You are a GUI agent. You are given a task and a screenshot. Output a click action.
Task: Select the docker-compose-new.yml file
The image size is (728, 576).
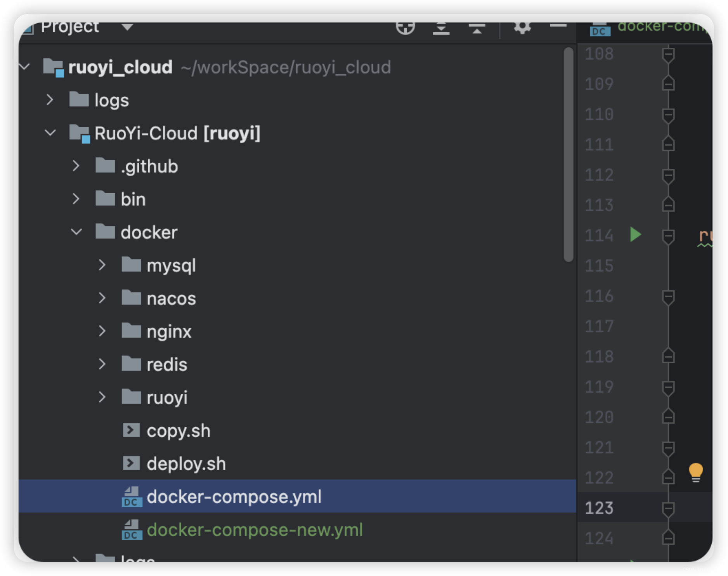256,530
